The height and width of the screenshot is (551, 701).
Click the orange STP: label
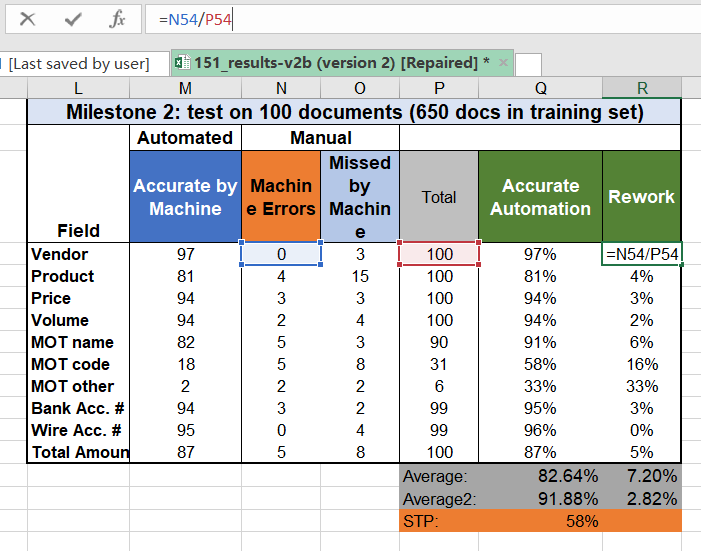tap(439, 521)
